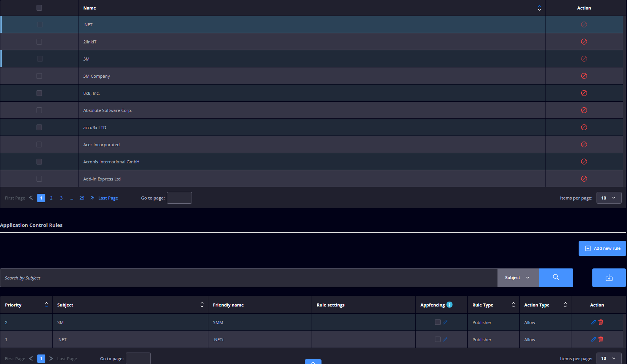
Task: Click the dimmed block icon for 3M row
Action: [584, 59]
